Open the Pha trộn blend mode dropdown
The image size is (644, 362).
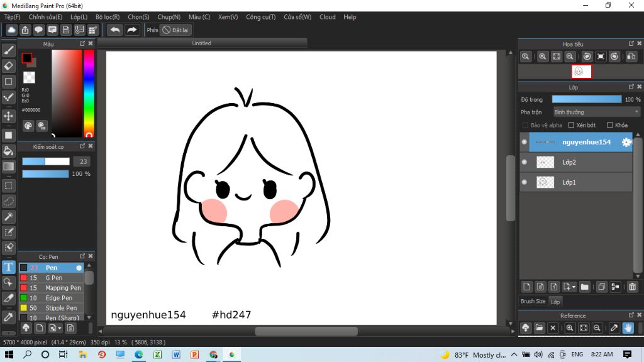point(596,112)
